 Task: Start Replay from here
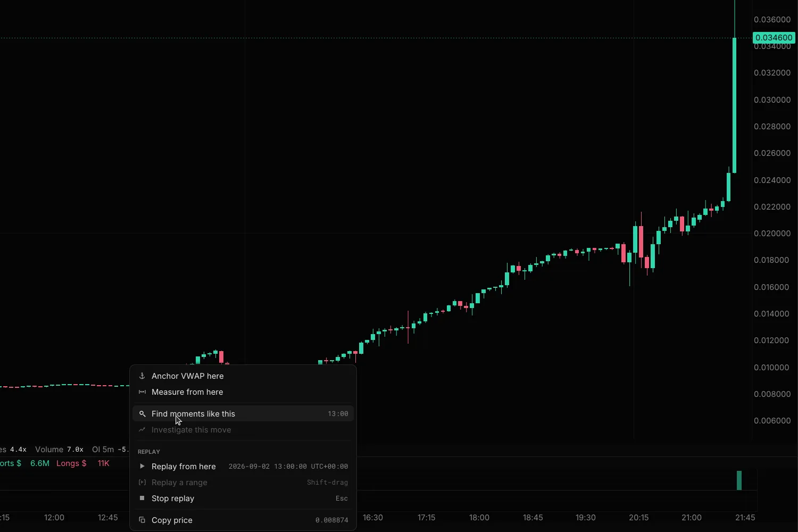[243, 467]
